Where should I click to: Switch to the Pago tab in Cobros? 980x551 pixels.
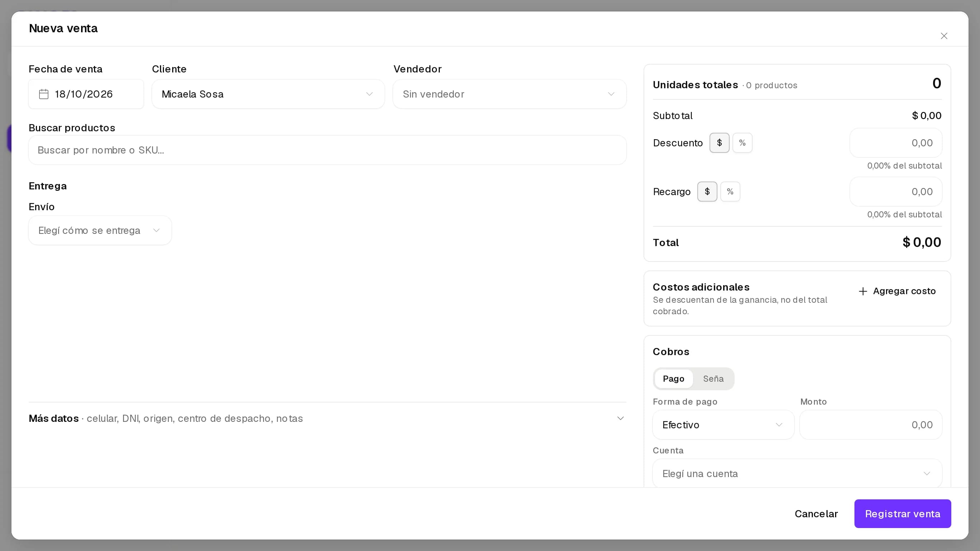[673, 378]
